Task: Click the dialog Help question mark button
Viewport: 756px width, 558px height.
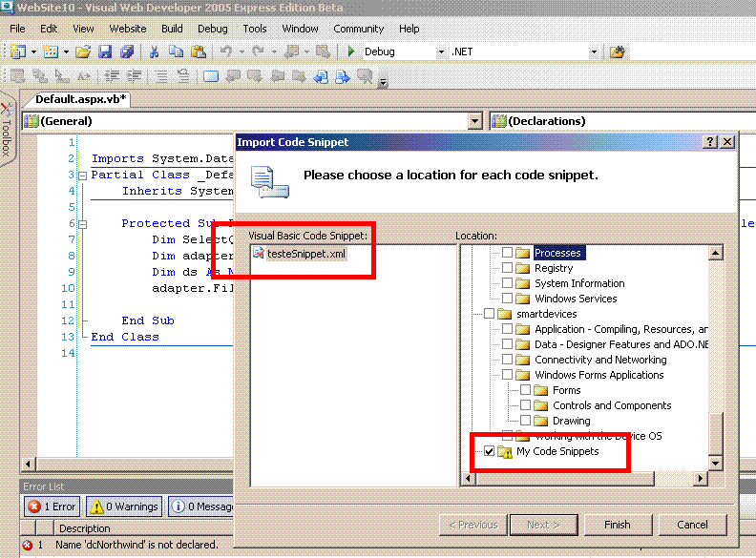Action: point(710,141)
